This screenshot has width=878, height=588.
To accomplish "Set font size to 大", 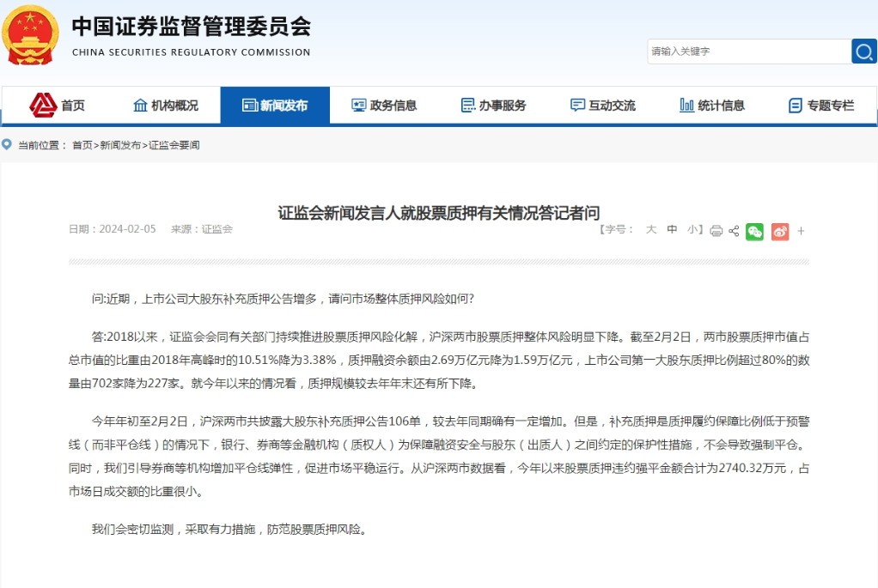I will (x=650, y=229).
